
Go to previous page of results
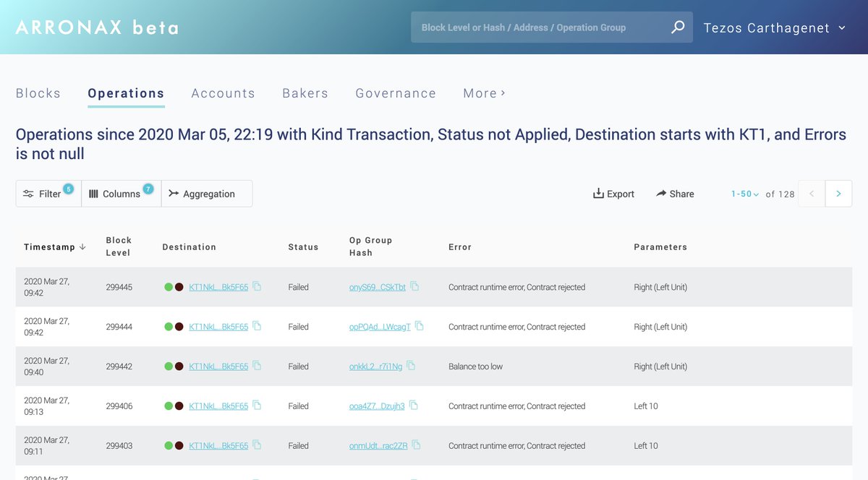pyautogui.click(x=812, y=194)
